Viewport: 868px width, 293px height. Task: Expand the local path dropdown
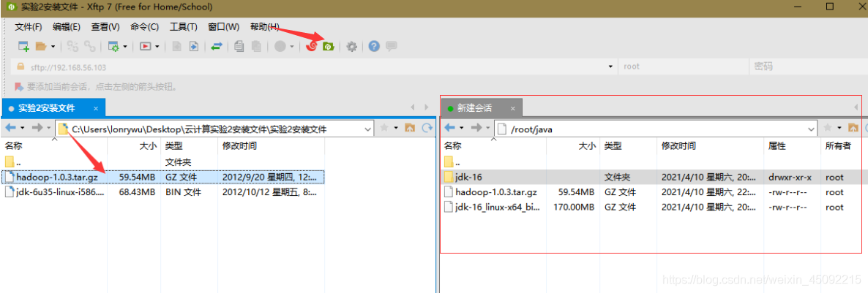tap(368, 129)
